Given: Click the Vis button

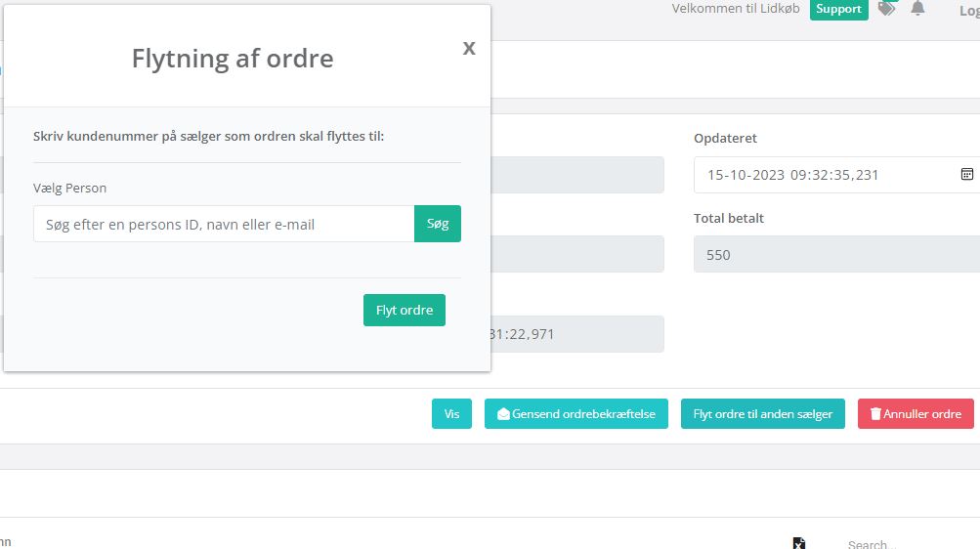Looking at the screenshot, I should click(x=451, y=413).
